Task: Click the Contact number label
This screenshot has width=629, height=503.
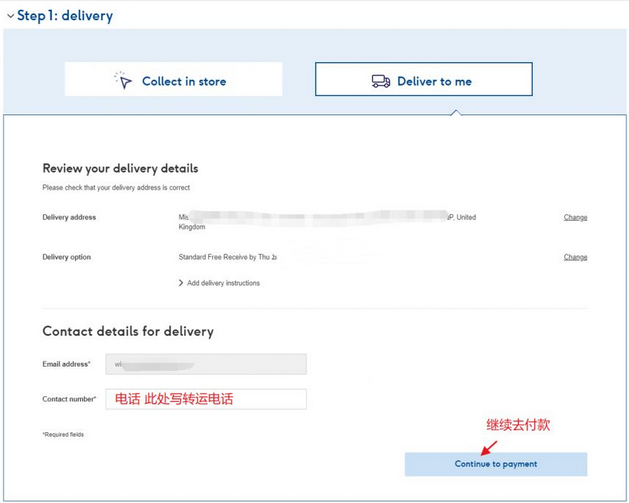Action: 69,399
